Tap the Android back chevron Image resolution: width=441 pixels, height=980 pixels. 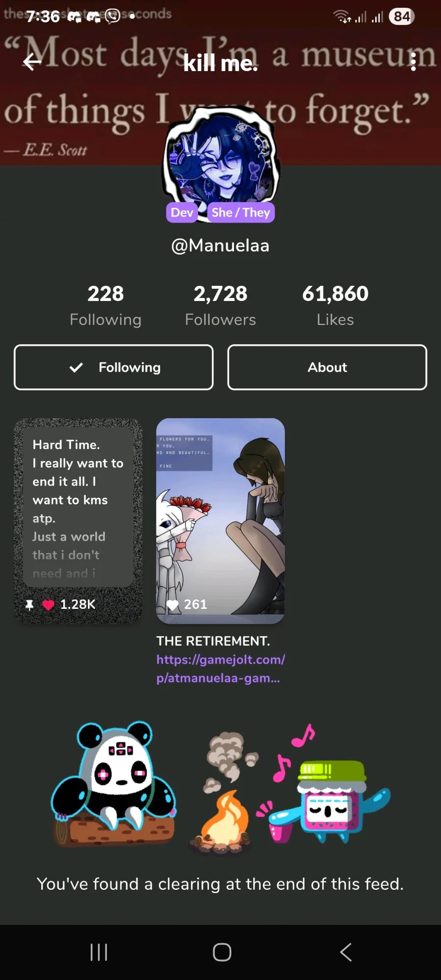pyautogui.click(x=346, y=952)
